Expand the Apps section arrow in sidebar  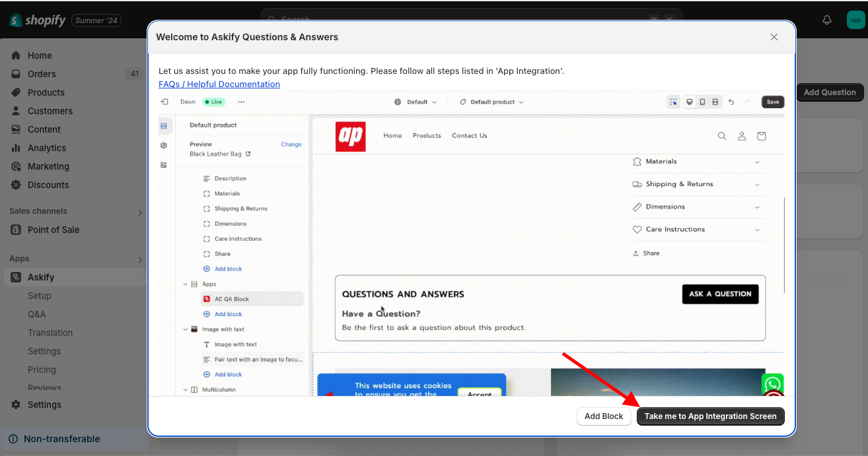139,259
